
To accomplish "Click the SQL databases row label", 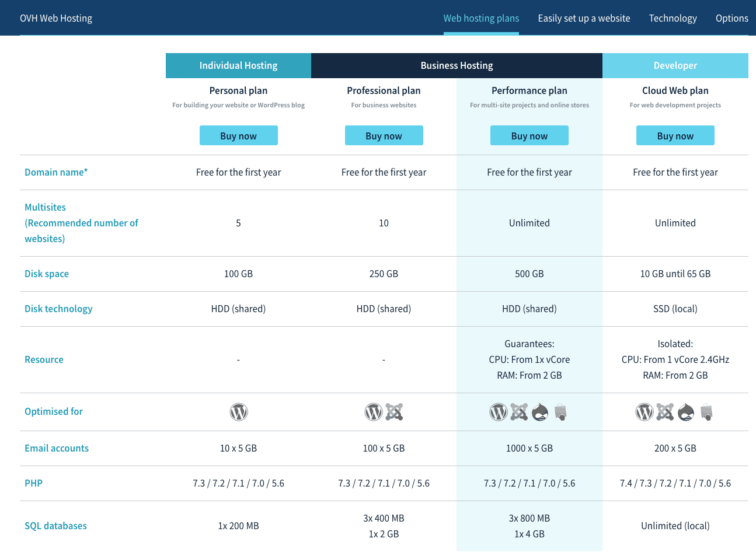I will (55, 526).
